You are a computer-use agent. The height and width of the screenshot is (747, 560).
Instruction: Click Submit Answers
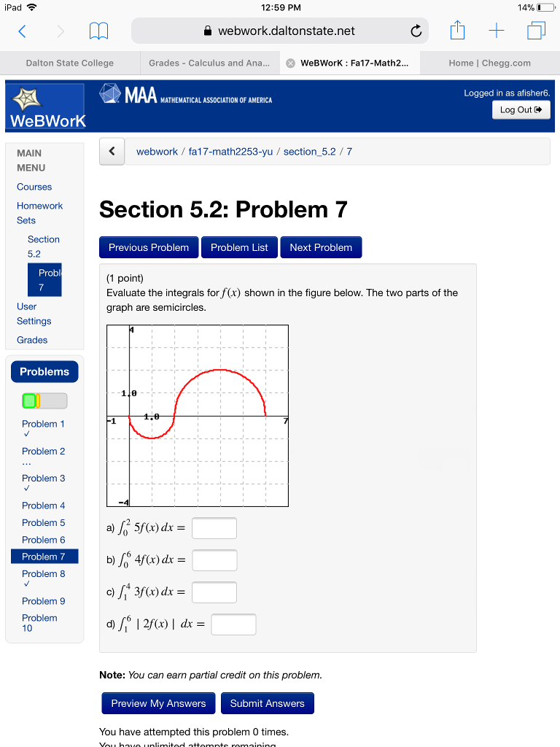[x=267, y=703]
